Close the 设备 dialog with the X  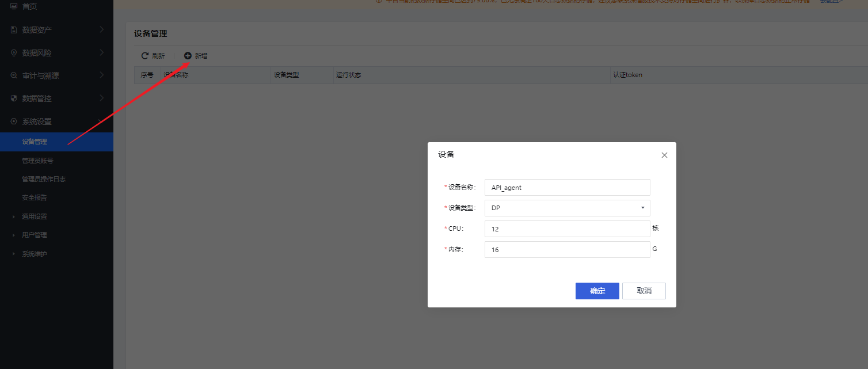pos(664,155)
